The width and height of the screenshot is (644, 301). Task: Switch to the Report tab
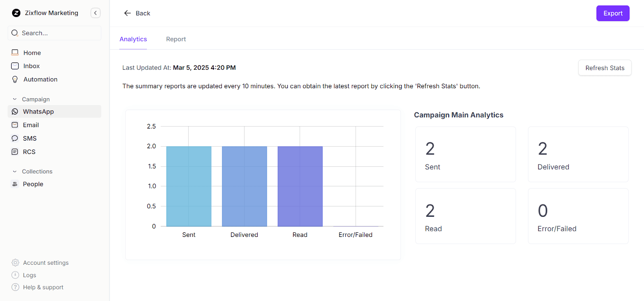176,39
